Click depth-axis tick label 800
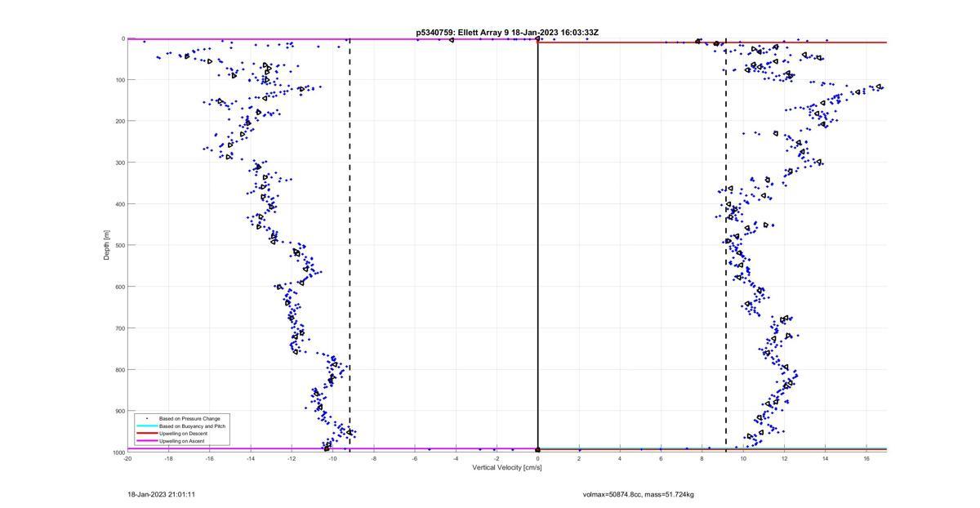980x508 pixels. click(x=119, y=369)
